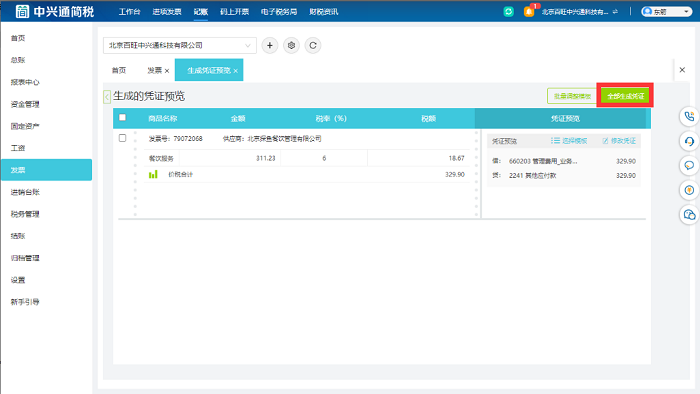The width and height of the screenshot is (700, 394).
Task: Open the 进项发票 top menu
Action: (x=167, y=12)
